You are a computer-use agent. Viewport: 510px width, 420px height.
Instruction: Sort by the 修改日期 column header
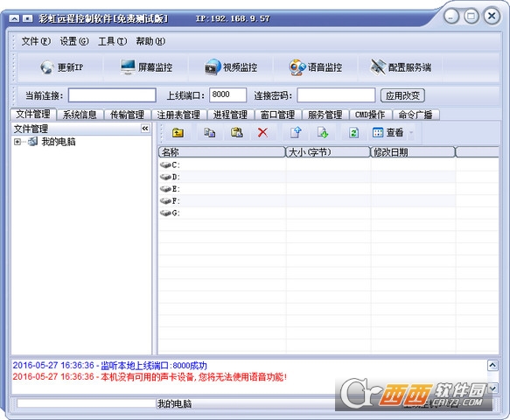click(413, 152)
